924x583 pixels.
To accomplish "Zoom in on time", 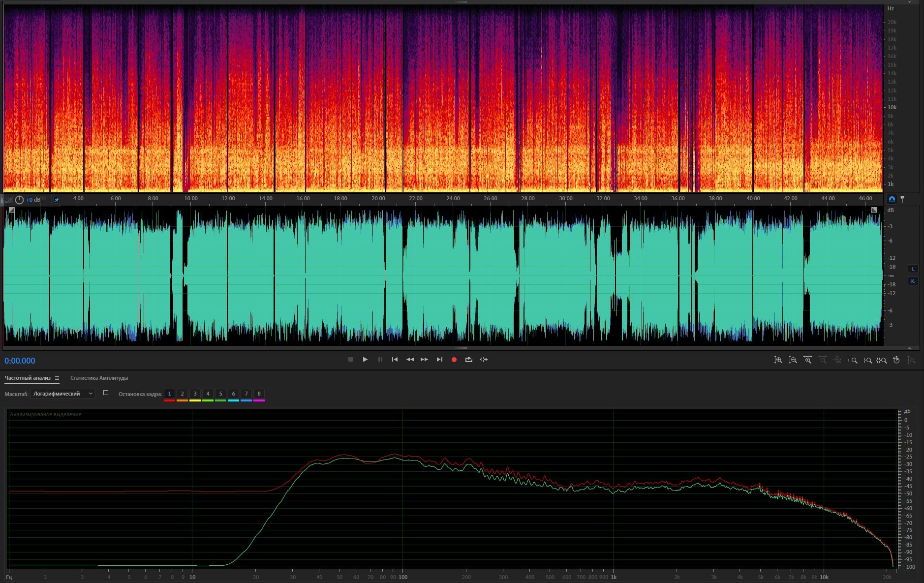I will (x=807, y=360).
